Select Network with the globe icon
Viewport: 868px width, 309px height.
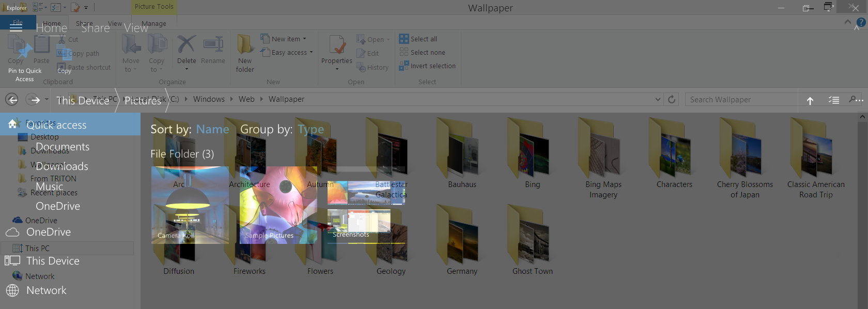click(36, 290)
